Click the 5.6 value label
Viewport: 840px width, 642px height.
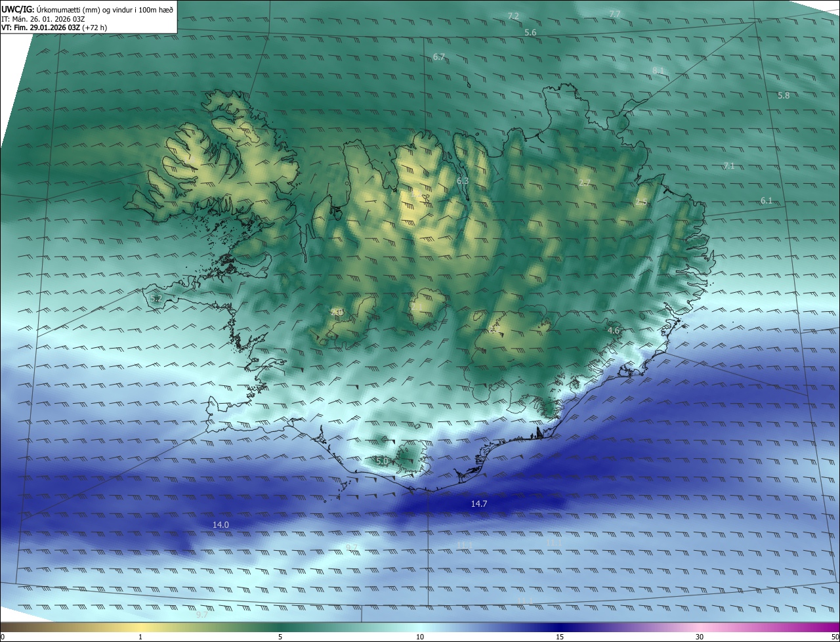[x=530, y=32]
